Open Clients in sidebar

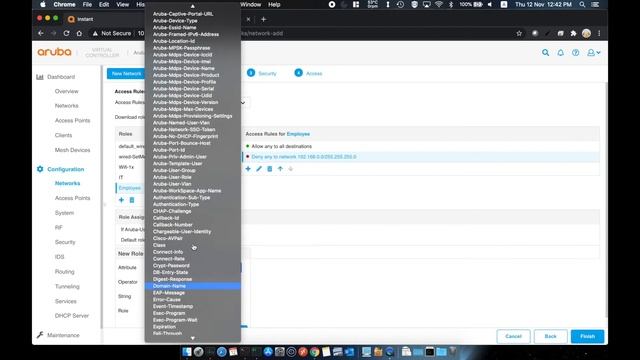63,135
